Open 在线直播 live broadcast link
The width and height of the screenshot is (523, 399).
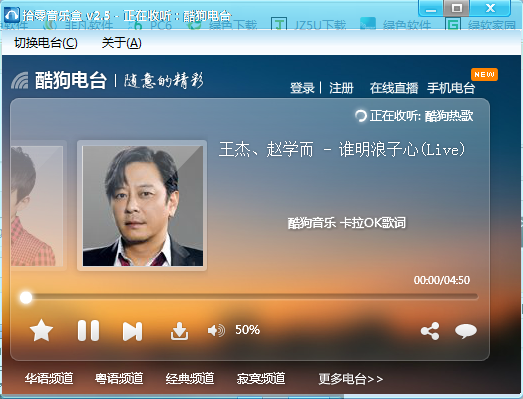[x=394, y=88]
